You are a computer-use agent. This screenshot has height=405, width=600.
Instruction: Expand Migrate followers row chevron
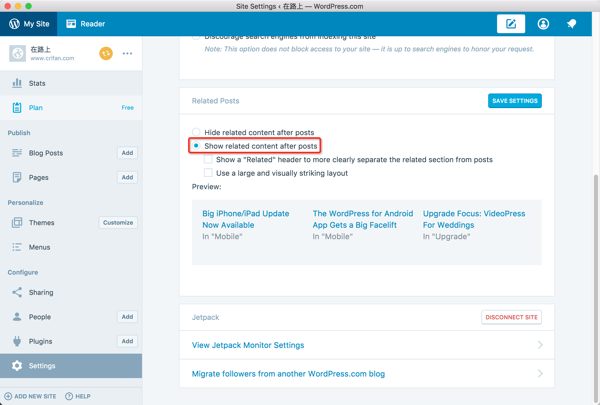(540, 373)
